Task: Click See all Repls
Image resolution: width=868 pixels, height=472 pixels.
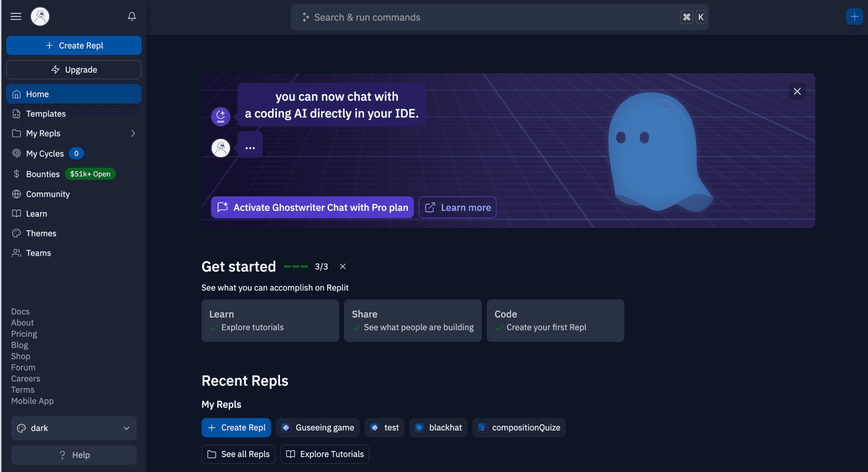Action: click(x=238, y=454)
